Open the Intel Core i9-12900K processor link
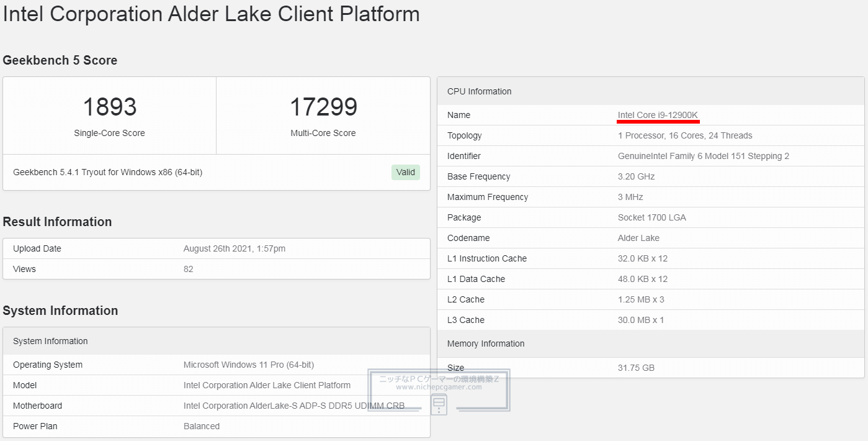The image size is (868, 441). [x=658, y=115]
